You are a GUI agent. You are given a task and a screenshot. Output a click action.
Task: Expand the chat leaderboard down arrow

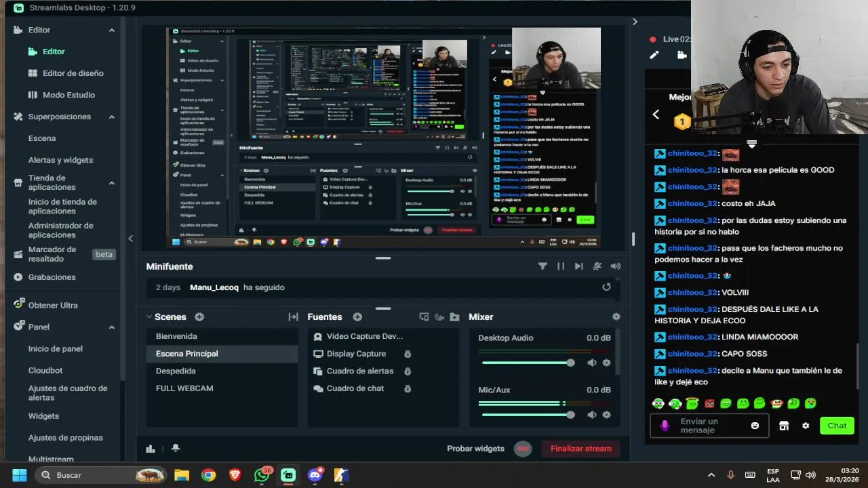point(751,144)
